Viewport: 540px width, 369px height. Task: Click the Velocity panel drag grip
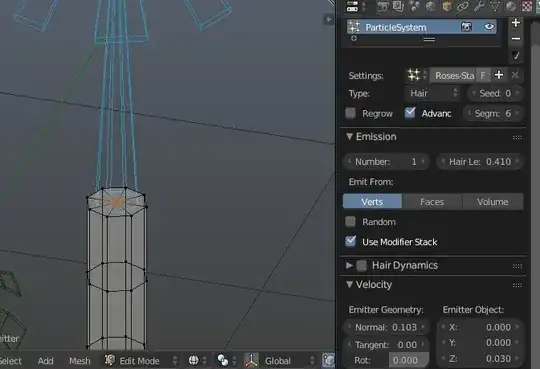point(517,285)
